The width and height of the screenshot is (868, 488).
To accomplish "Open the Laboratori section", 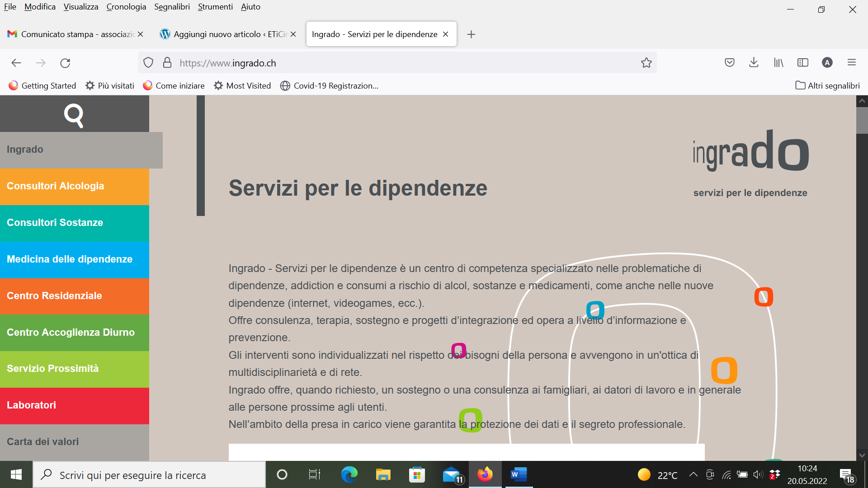I will [x=75, y=406].
